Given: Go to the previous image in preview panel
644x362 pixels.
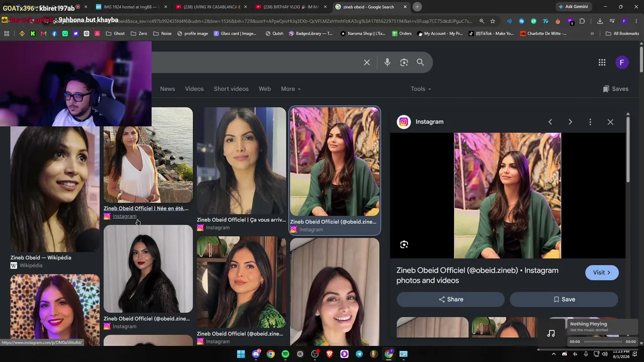Looking at the screenshot, I should tap(550, 122).
